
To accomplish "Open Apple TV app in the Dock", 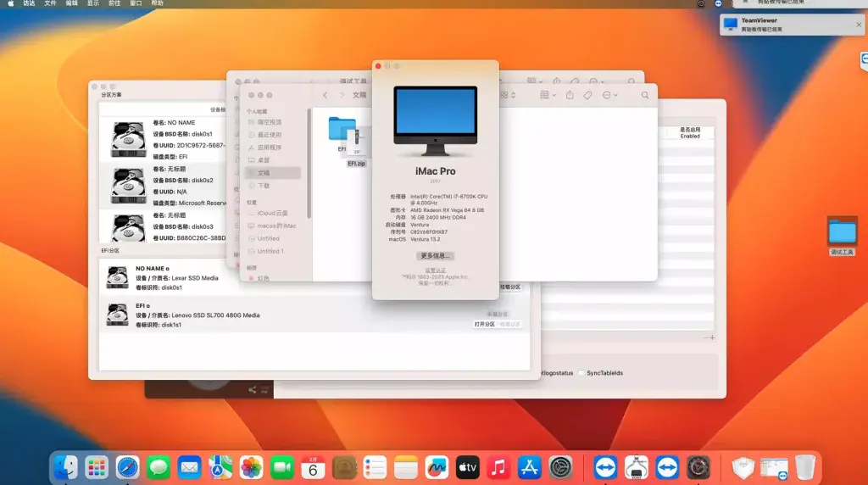I will (x=467, y=468).
